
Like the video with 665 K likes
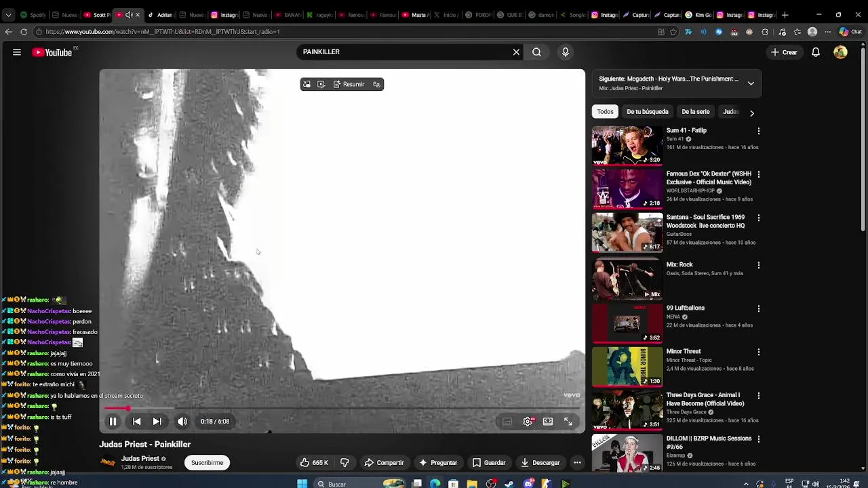314,463
